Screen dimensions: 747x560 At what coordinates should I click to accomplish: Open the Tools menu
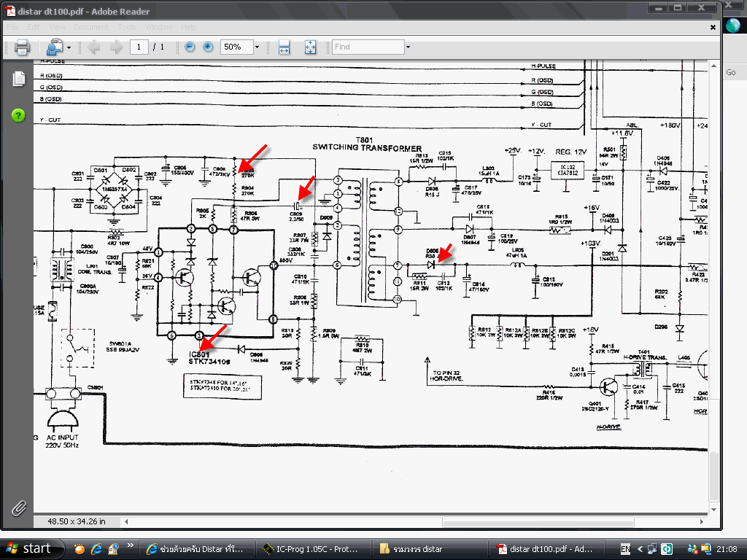[x=127, y=27]
